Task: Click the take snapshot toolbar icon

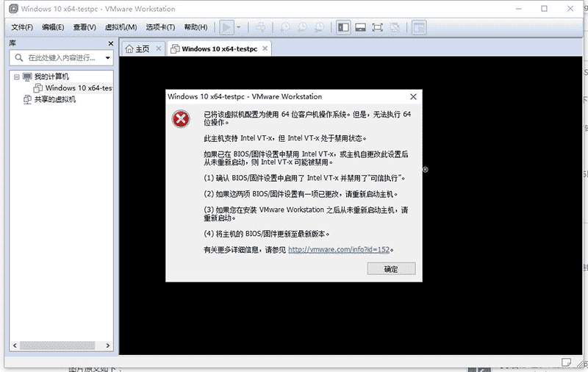Action: (285, 27)
